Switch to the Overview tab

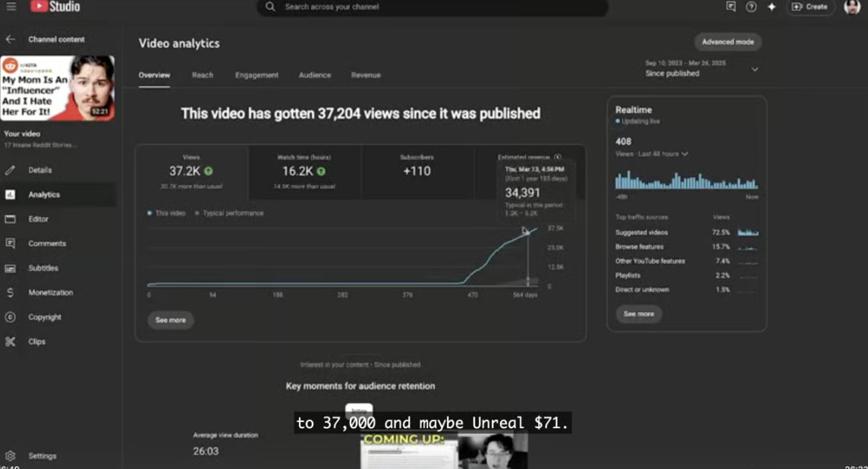click(x=155, y=75)
